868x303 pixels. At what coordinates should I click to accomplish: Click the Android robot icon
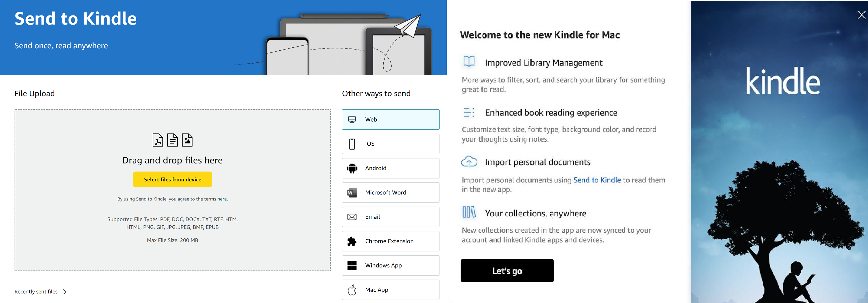(352, 168)
